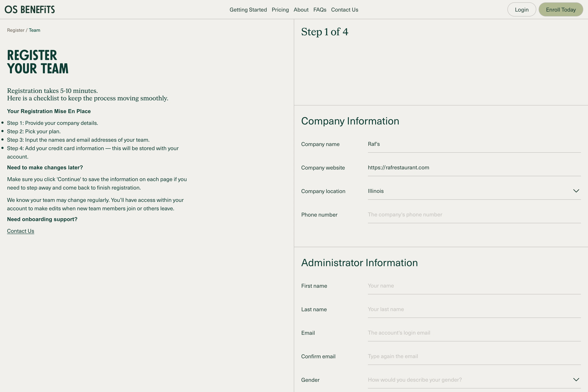
Task: Focus the Company name field
Action: point(474,144)
